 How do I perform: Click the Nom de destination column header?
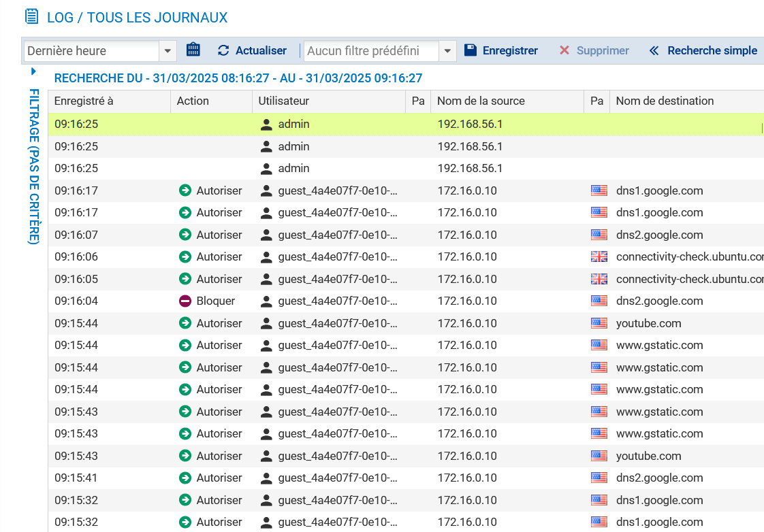665,101
